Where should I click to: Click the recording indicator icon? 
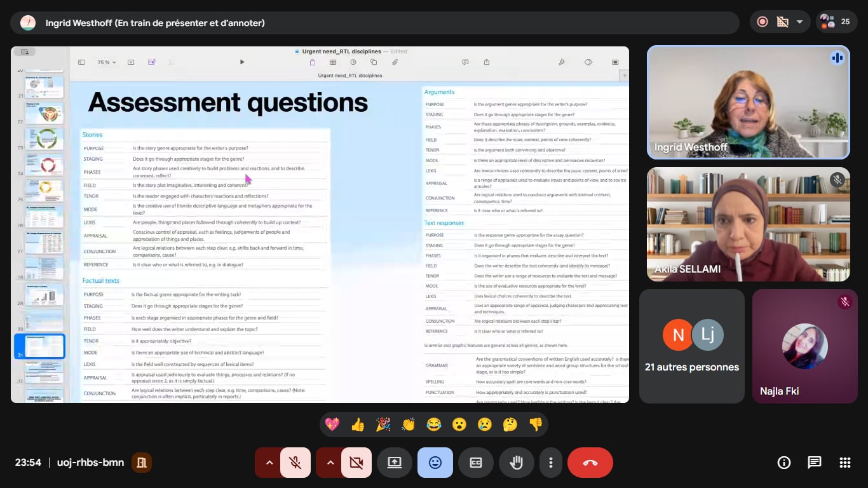click(763, 22)
